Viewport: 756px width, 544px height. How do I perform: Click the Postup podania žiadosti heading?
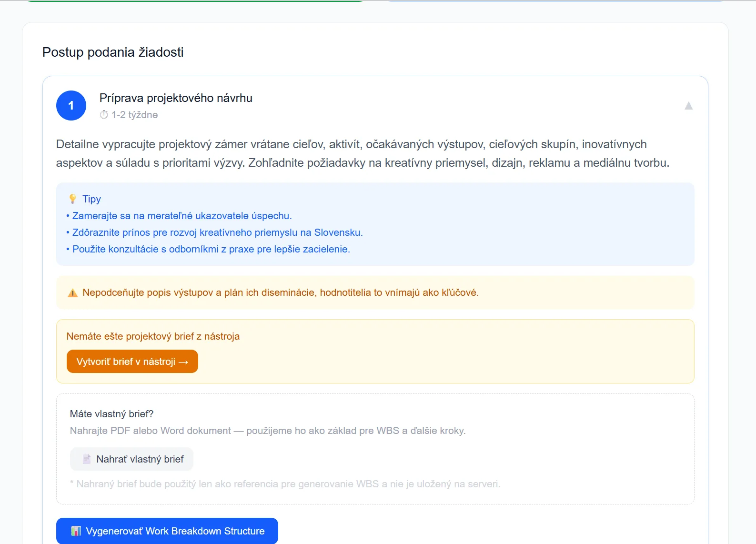pos(113,52)
